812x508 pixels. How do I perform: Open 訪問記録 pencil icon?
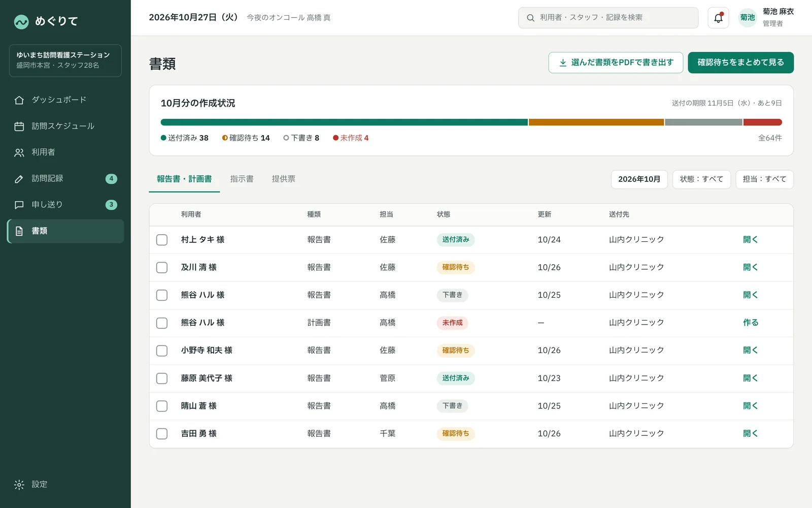click(x=19, y=179)
